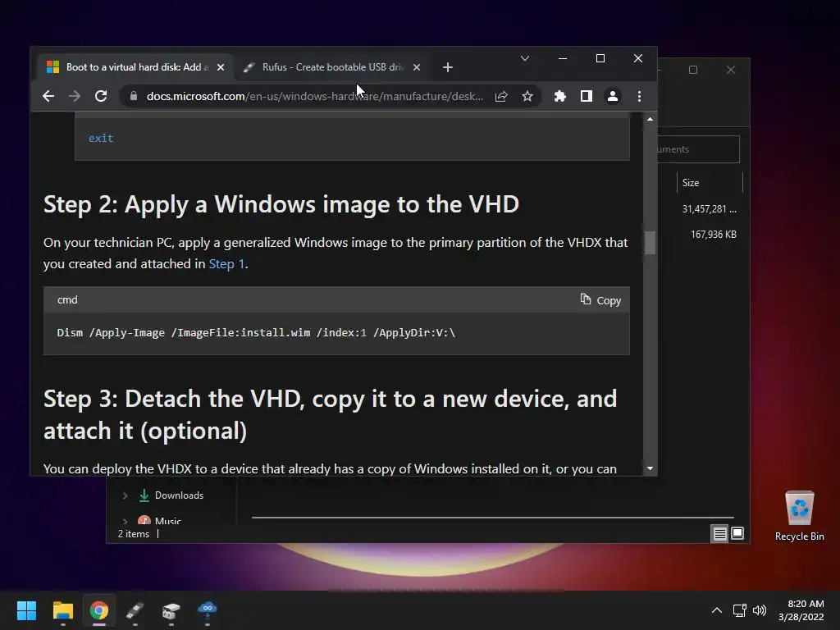
Task: Switch to Rufus Create bootable USB tab
Action: (x=332, y=67)
